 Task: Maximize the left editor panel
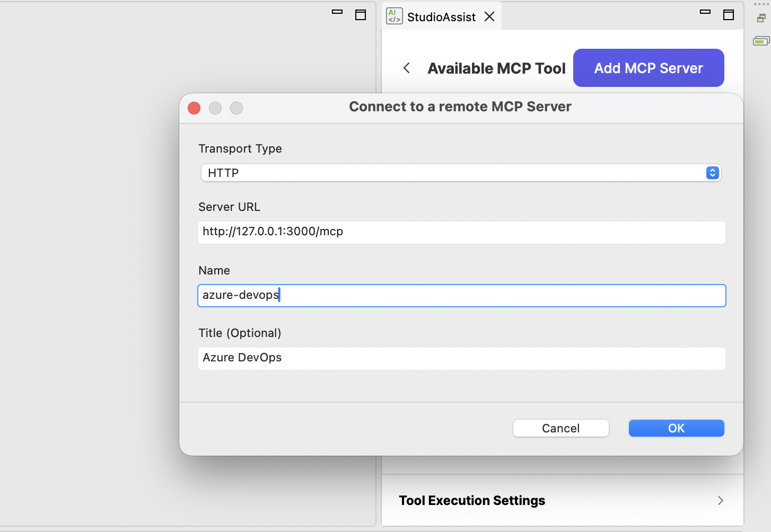pos(361,15)
